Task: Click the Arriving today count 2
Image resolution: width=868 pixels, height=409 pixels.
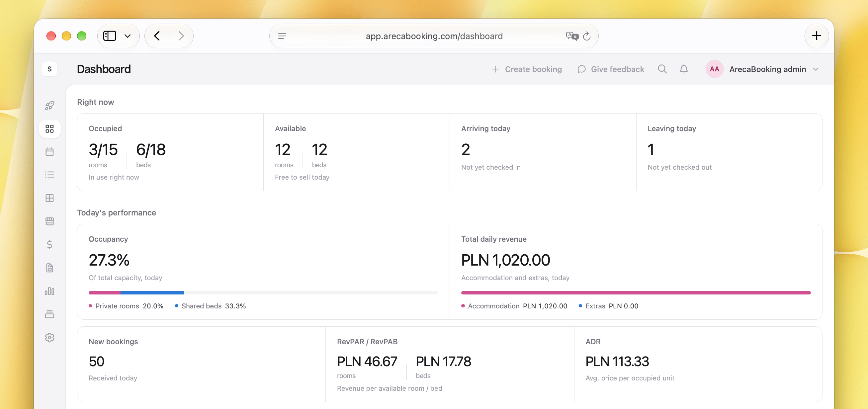Action: click(x=466, y=149)
